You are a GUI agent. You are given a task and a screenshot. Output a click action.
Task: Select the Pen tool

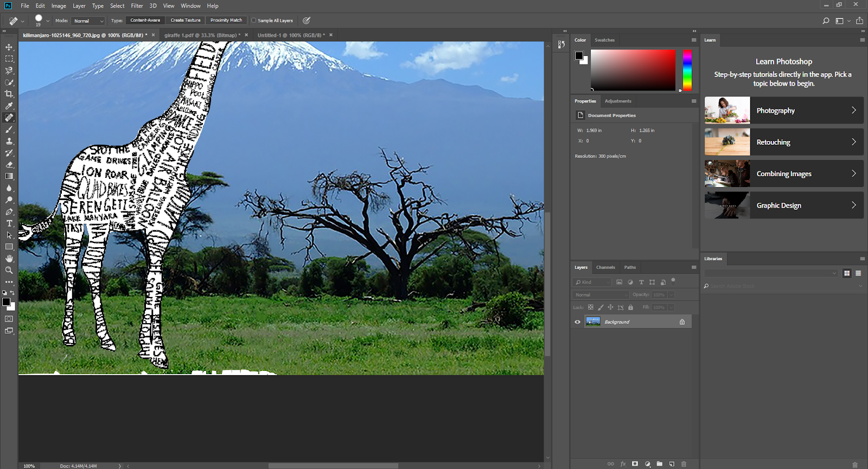9,212
